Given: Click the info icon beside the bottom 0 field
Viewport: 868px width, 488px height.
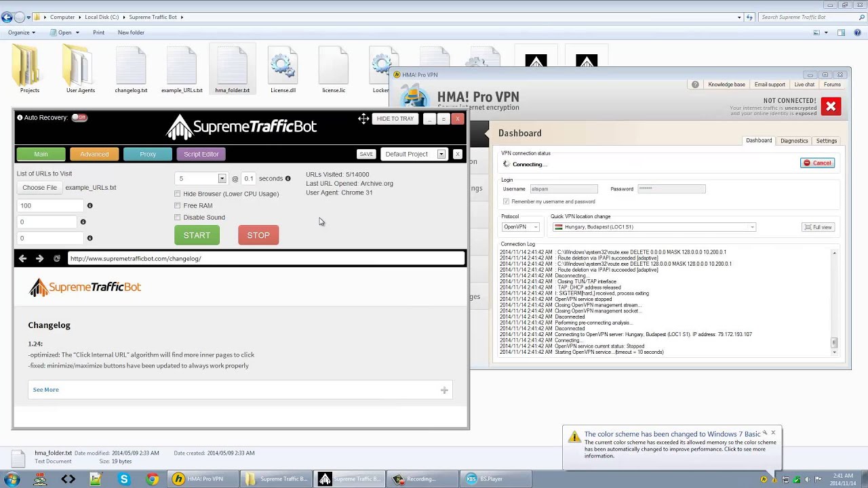Looking at the screenshot, I should click(90, 238).
